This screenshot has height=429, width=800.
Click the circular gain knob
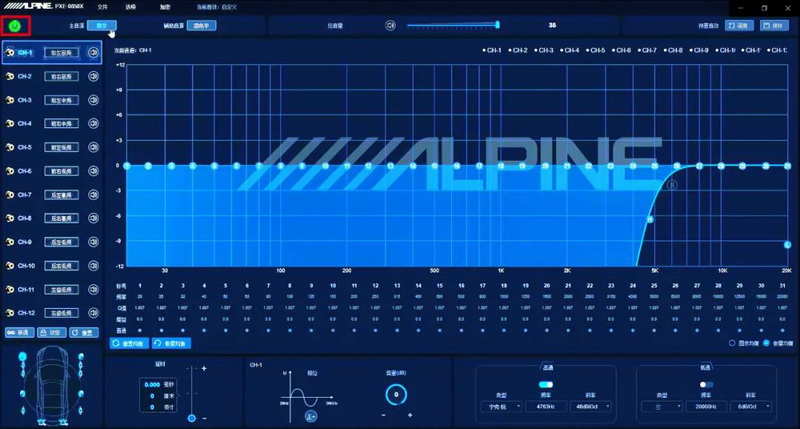click(396, 394)
